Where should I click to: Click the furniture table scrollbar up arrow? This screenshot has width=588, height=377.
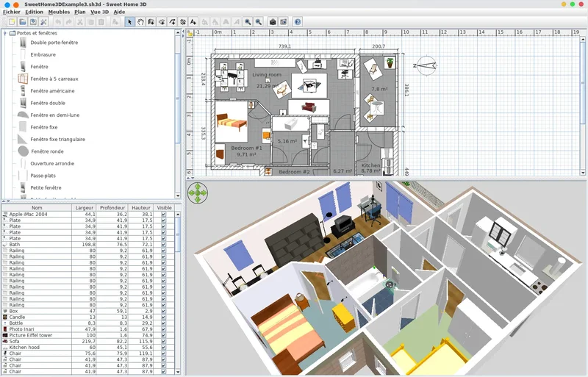(x=178, y=215)
